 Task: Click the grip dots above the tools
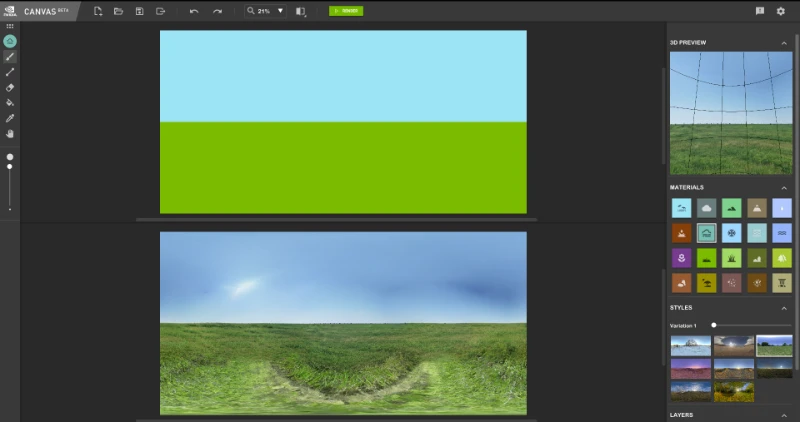(10, 27)
